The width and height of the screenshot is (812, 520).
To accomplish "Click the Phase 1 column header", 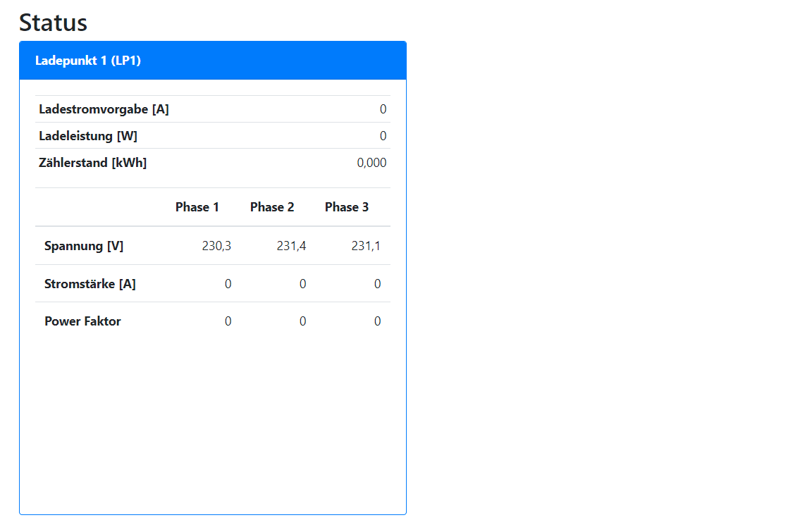I will point(197,207).
